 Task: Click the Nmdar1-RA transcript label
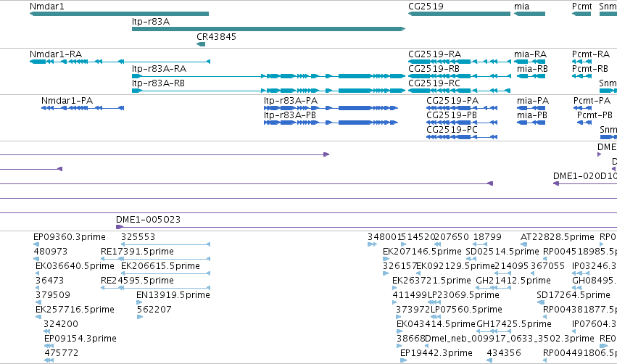56,54
